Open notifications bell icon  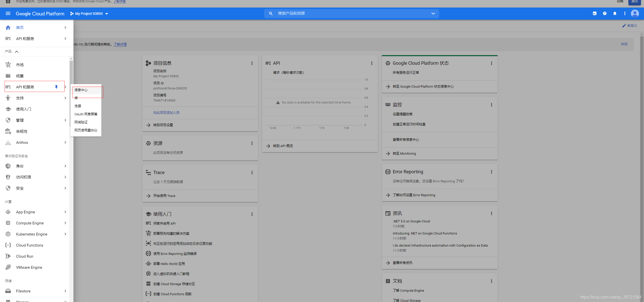[x=615, y=14]
